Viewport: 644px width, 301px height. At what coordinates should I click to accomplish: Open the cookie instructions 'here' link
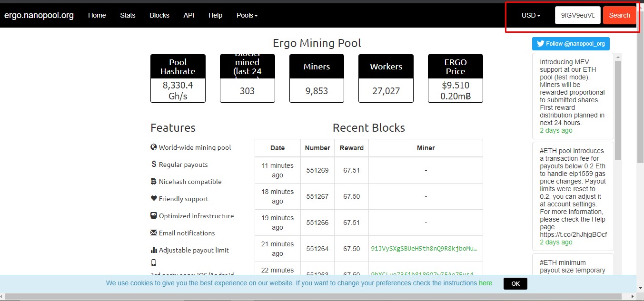tap(485, 283)
